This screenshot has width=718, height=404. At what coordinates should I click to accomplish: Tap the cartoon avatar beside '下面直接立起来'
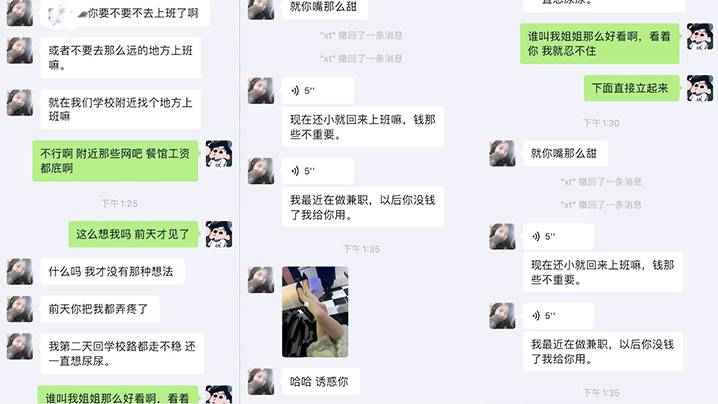(700, 88)
